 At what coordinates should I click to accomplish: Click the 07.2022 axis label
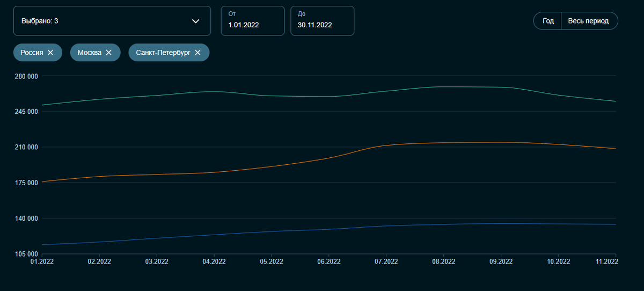tap(386, 261)
